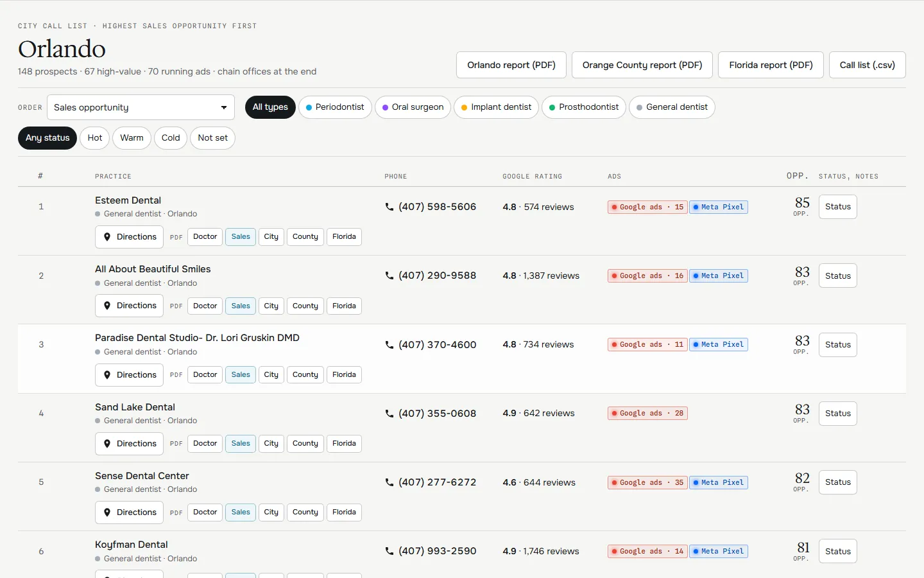Show only Cold status prospects
This screenshot has height=578, width=924.
click(x=171, y=138)
